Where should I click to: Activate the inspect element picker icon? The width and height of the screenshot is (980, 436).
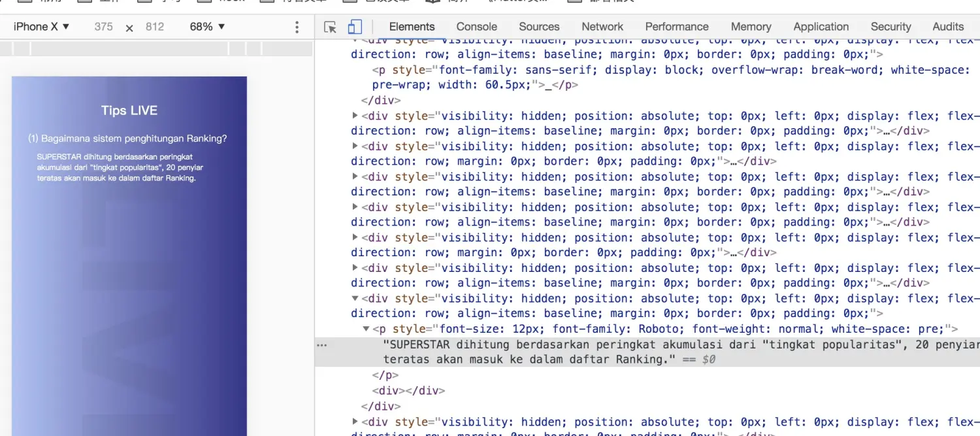[330, 27]
